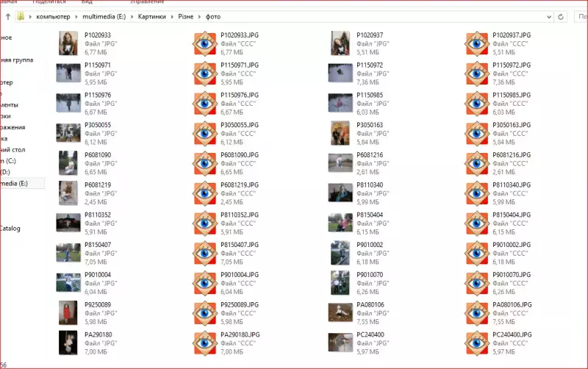This screenshot has width=588, height=369.
Task: Click the eye icon for P9010002.JPG
Action: tap(477, 254)
